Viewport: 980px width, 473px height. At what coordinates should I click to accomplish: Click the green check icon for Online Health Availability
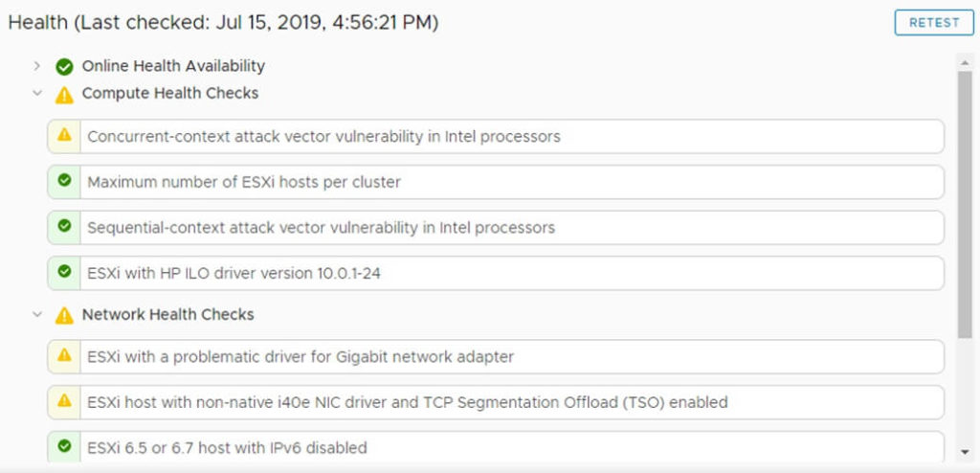coord(64,66)
